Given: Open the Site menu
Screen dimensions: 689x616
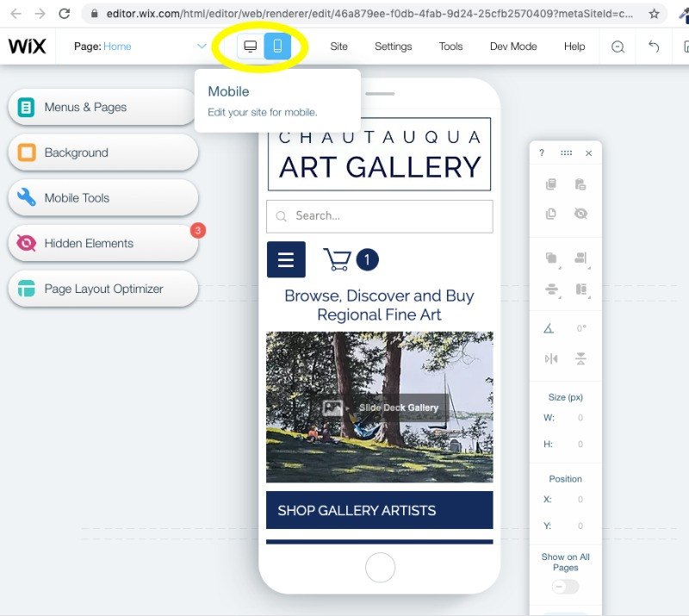Looking at the screenshot, I should (338, 47).
